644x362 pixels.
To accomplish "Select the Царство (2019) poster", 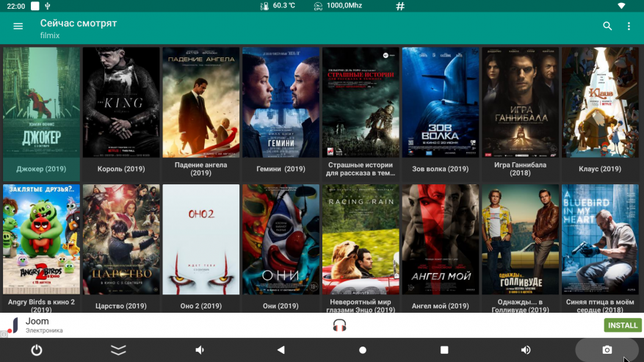I will [121, 239].
